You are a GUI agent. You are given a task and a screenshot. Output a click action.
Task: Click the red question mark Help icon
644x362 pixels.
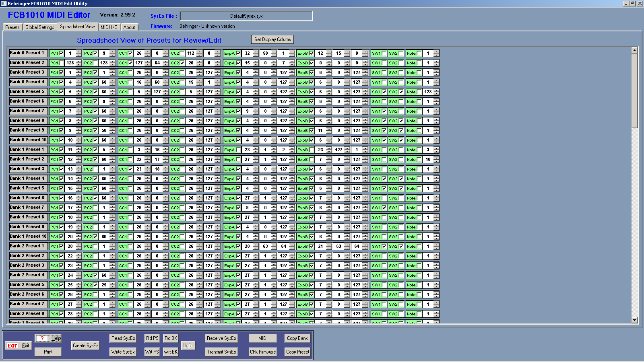(x=42, y=338)
